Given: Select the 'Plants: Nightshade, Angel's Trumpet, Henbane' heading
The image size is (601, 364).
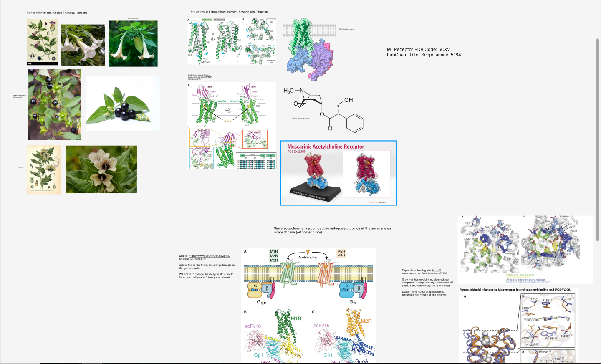Looking at the screenshot, I should (57, 13).
